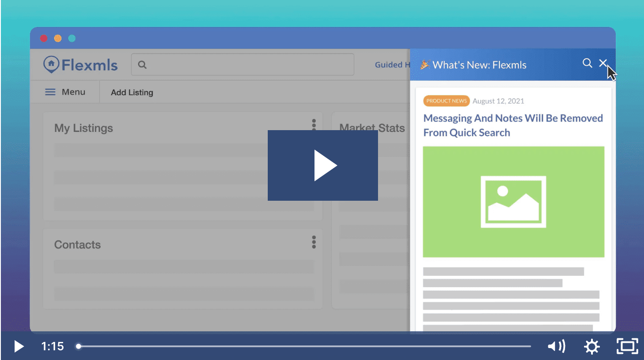Click the video progress slider track
The image size is (644, 360).
point(304,346)
